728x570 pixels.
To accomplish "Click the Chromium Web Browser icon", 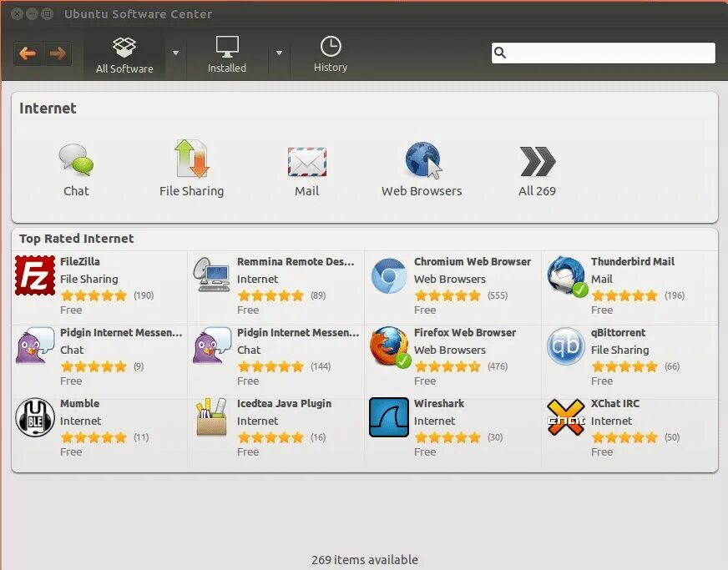I will coord(389,276).
